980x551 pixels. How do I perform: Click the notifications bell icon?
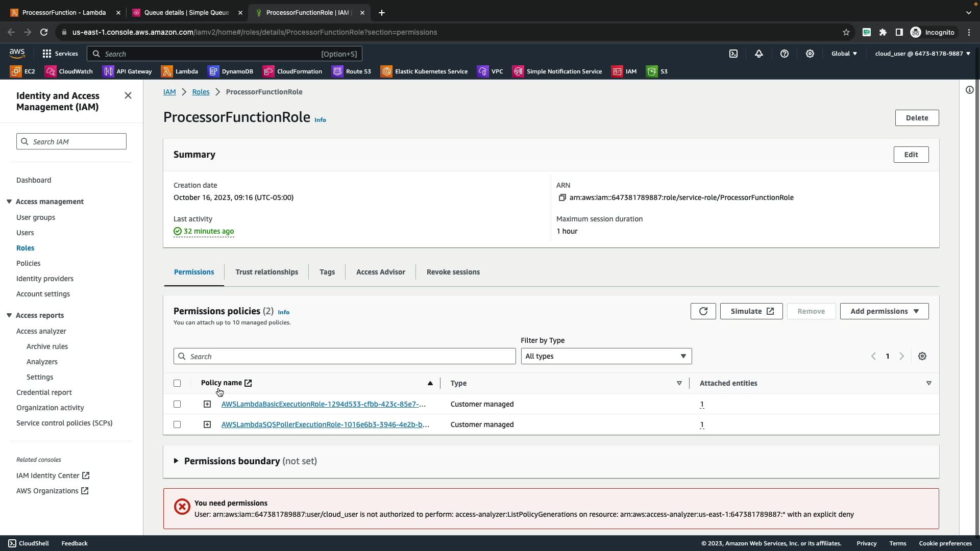[x=759, y=54]
